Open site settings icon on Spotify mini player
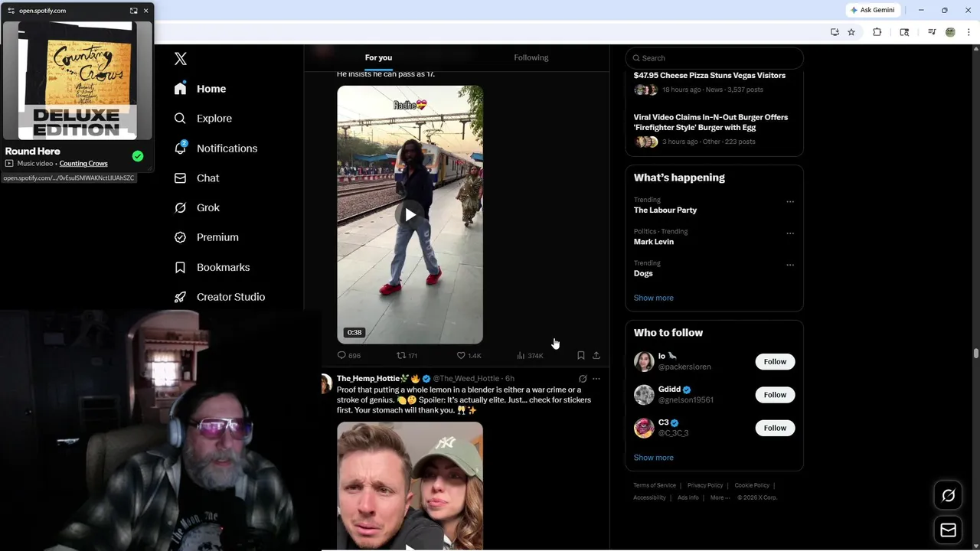 (11, 11)
